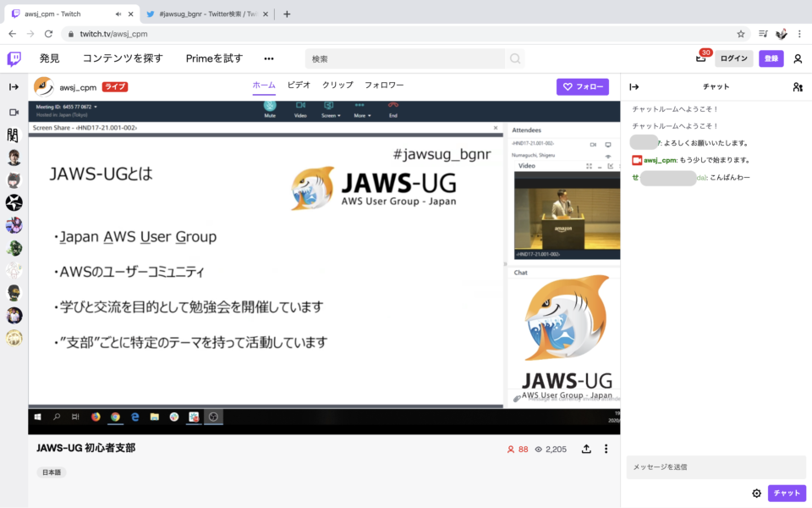Mute the Twitch tab audio icon
812x508 pixels.
coord(118,14)
